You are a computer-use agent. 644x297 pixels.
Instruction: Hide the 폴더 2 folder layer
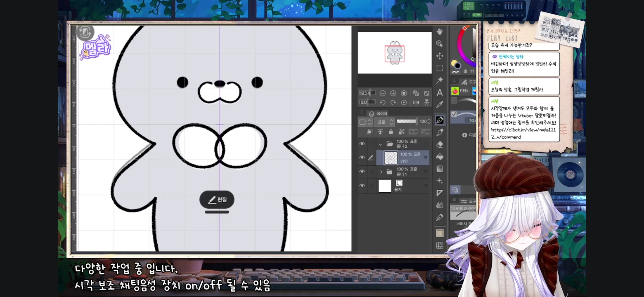click(362, 144)
